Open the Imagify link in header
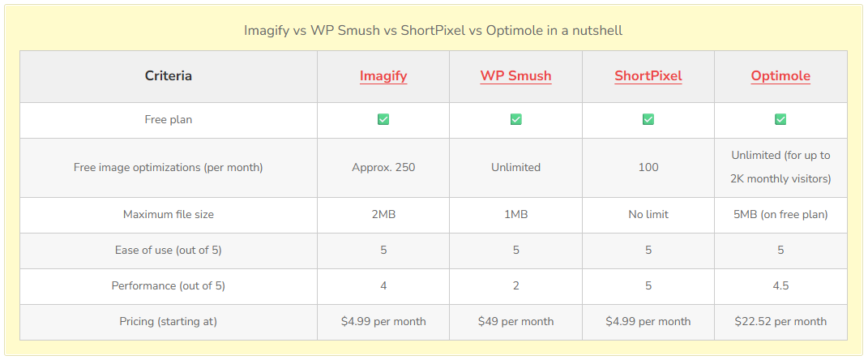This screenshot has height=360, width=868. click(383, 76)
